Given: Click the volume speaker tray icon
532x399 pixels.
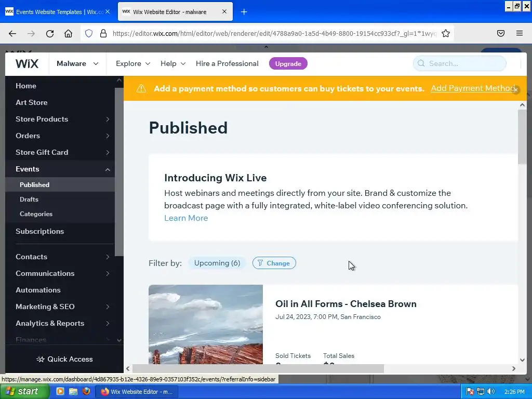Looking at the screenshot, I should click(490, 392).
